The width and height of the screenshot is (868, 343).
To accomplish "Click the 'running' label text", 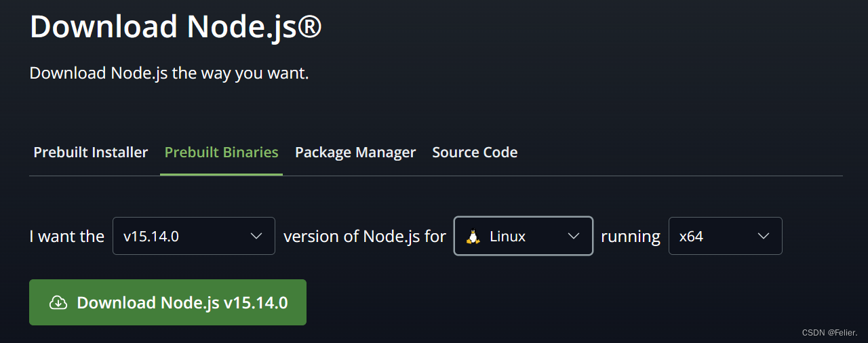I will 631,237.
